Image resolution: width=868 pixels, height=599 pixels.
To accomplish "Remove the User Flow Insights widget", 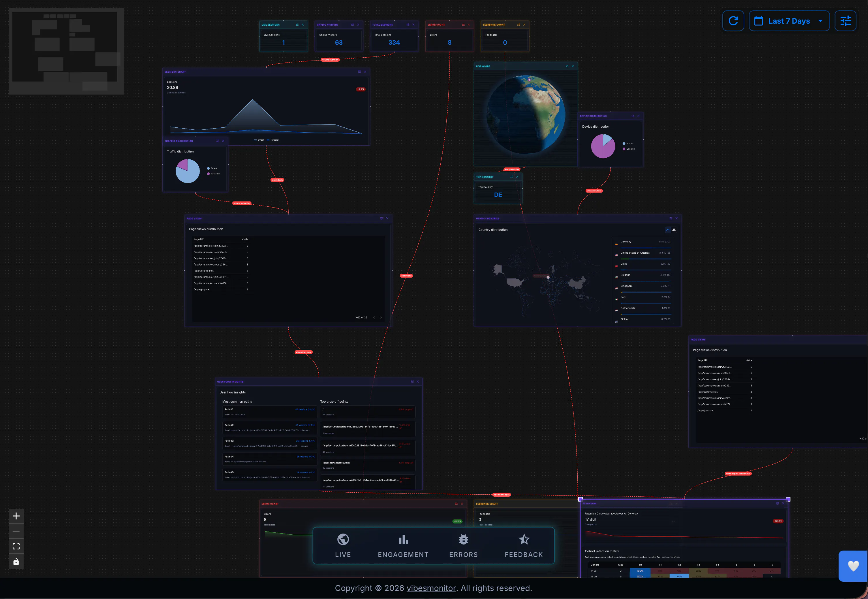I will tap(418, 382).
